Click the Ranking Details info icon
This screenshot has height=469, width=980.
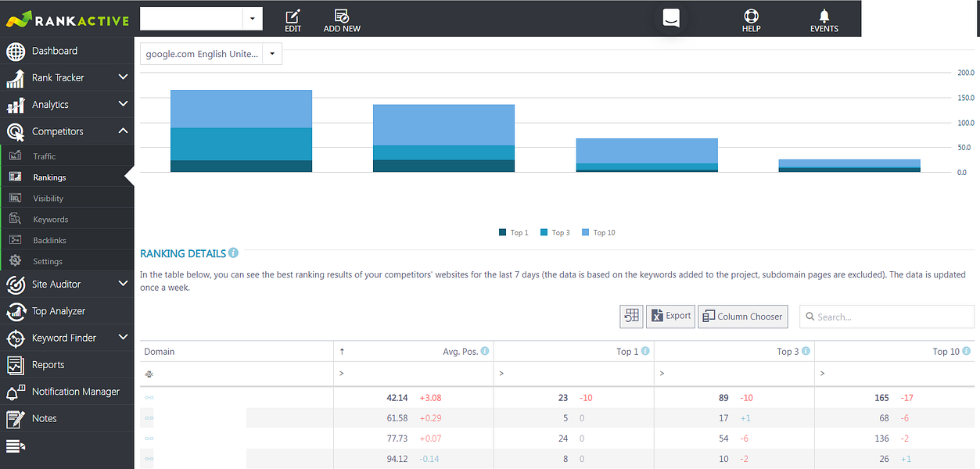(x=234, y=253)
